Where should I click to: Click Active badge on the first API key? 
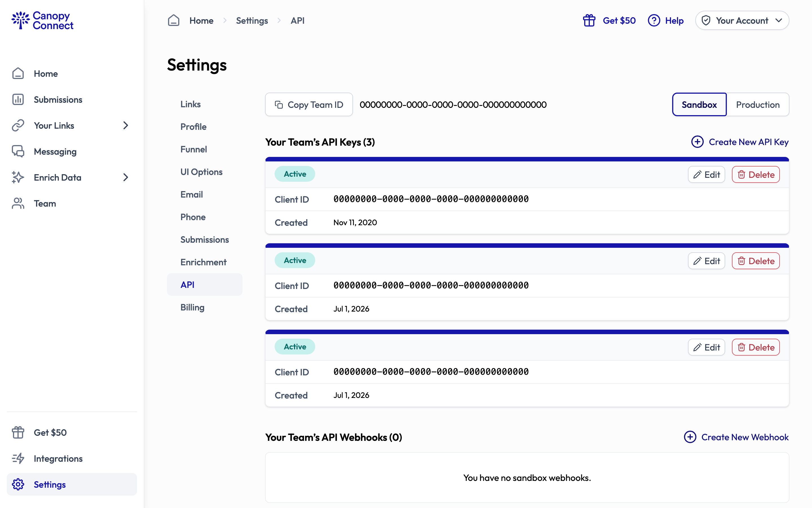[x=295, y=174]
